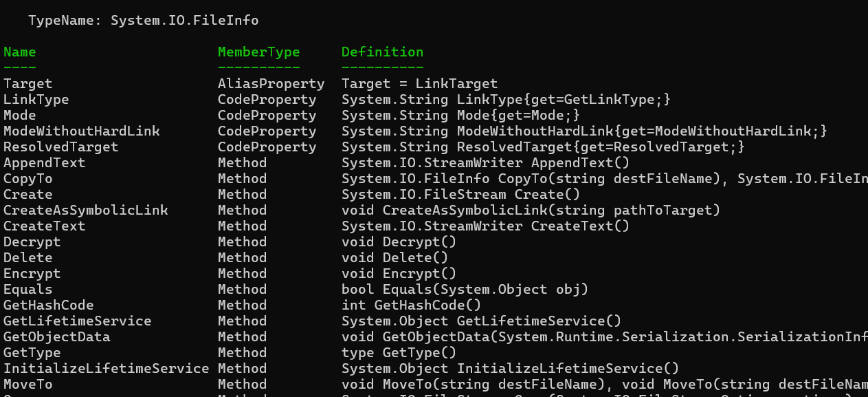Click the GetHashCode method name
868x397 pixels.
(48, 305)
